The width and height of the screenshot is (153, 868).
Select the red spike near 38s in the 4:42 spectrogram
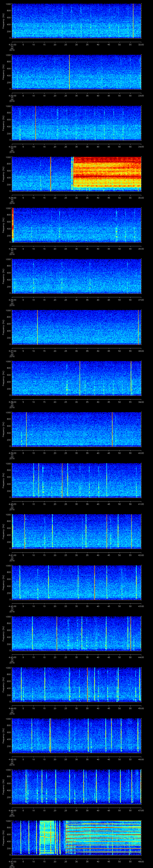tap(94, 583)
